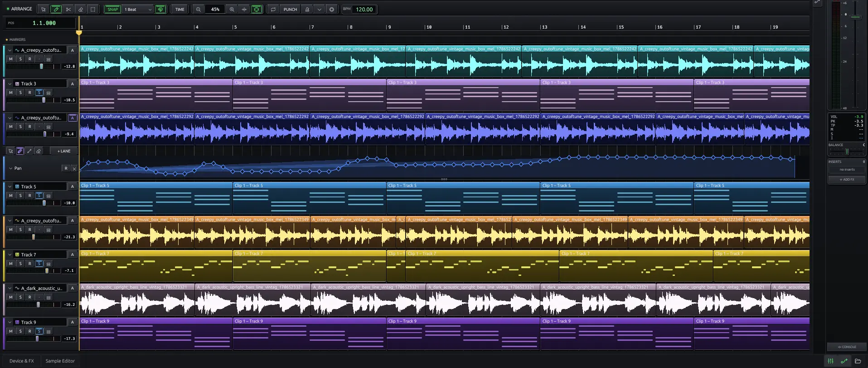Close the Pan lane with the X
The width and height of the screenshot is (868, 368).
tap(74, 169)
